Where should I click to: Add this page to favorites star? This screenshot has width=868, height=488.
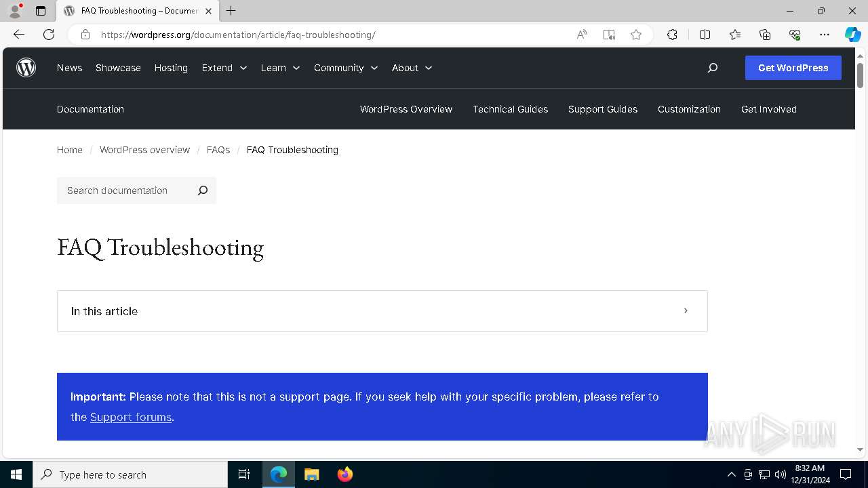click(636, 35)
